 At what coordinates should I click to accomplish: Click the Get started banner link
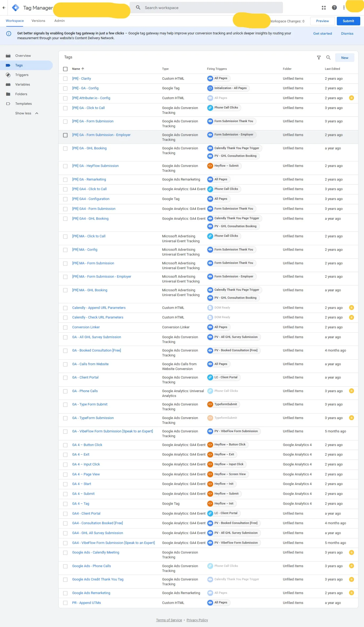pyautogui.click(x=322, y=34)
